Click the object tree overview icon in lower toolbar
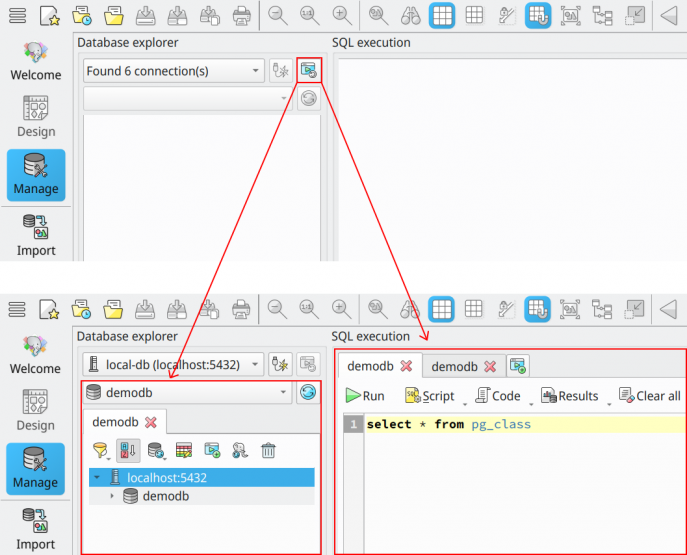The image size is (687, 555). click(x=602, y=310)
